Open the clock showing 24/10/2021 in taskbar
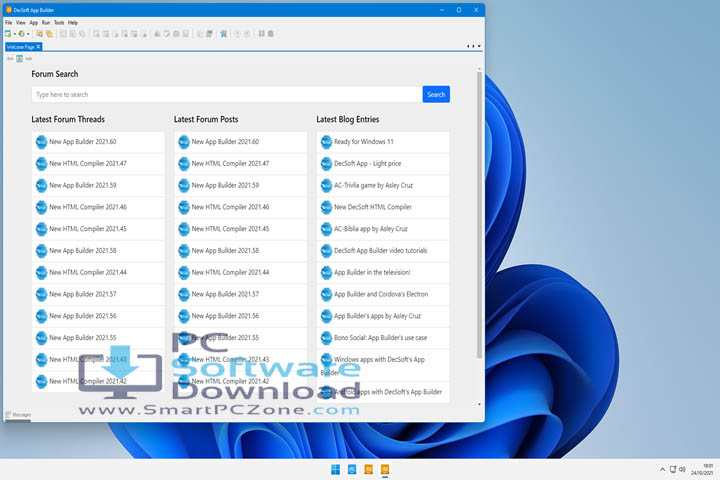This screenshot has height=480, width=720. pos(702,469)
